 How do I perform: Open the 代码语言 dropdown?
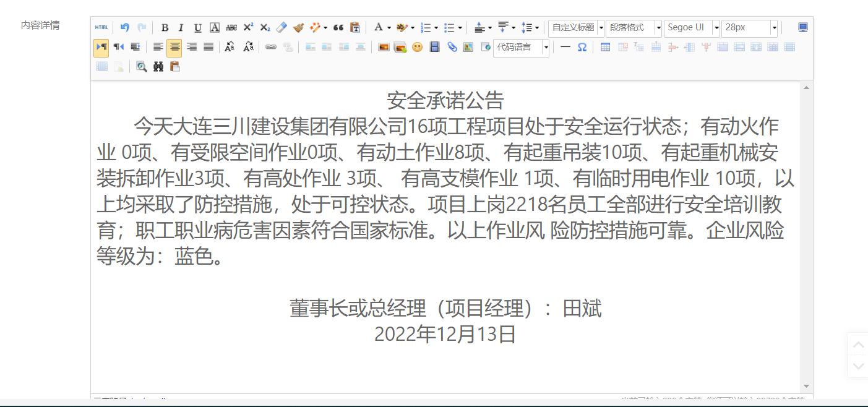[x=521, y=47]
